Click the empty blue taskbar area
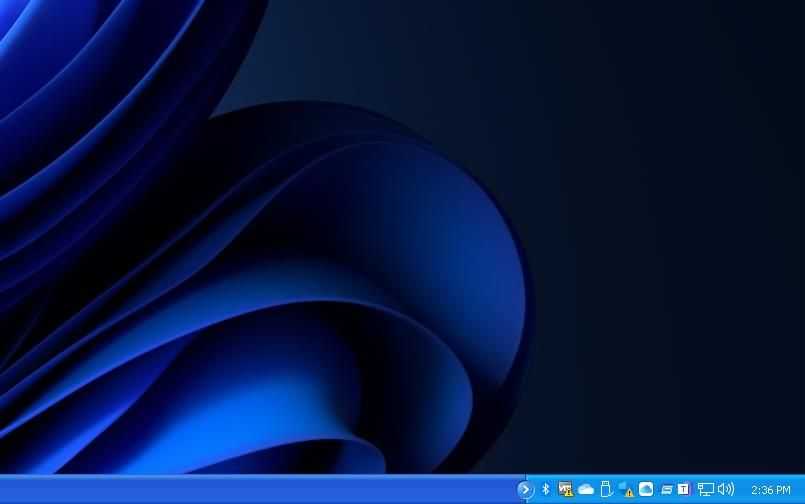Viewport: 805px width, 504px height. point(250,490)
